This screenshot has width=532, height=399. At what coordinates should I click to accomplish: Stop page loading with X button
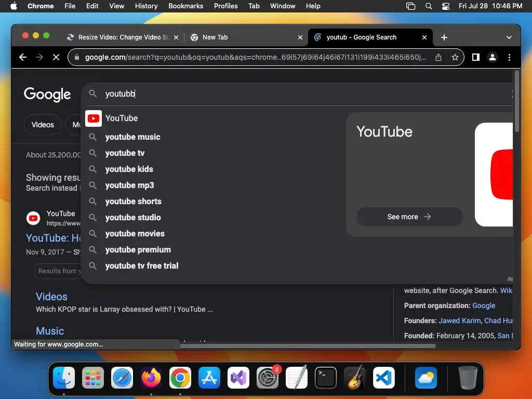click(x=56, y=57)
